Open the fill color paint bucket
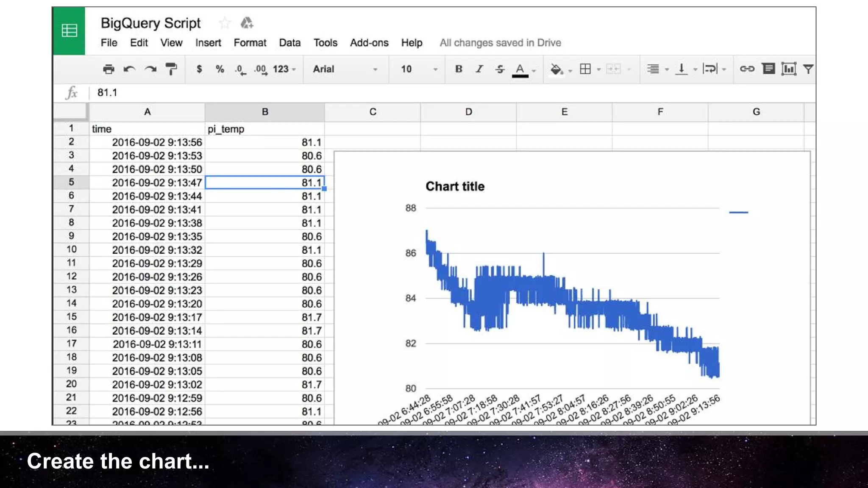 (556, 69)
